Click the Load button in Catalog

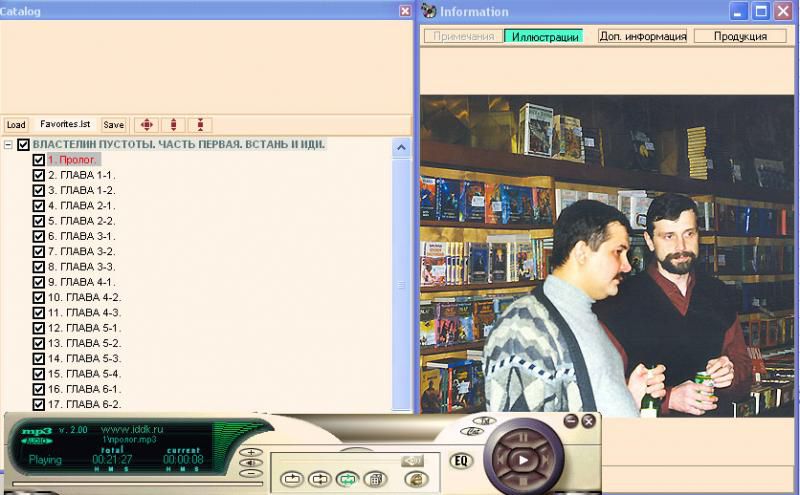pos(16,125)
